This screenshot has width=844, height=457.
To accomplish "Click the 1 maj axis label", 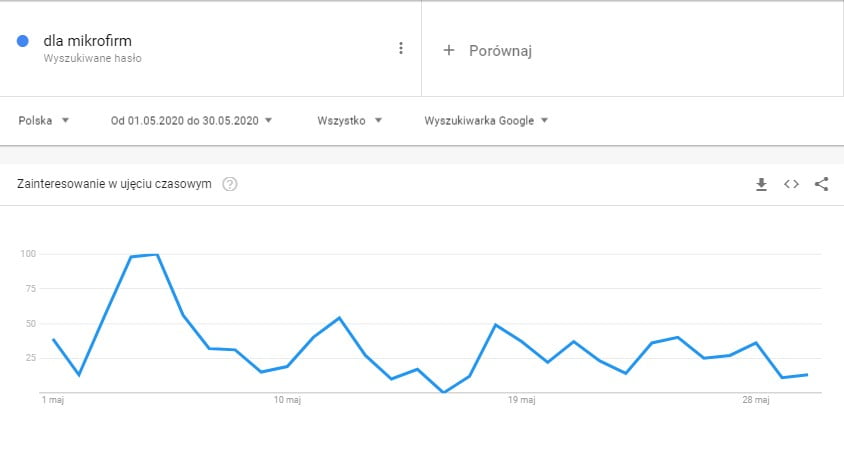I will [53, 400].
